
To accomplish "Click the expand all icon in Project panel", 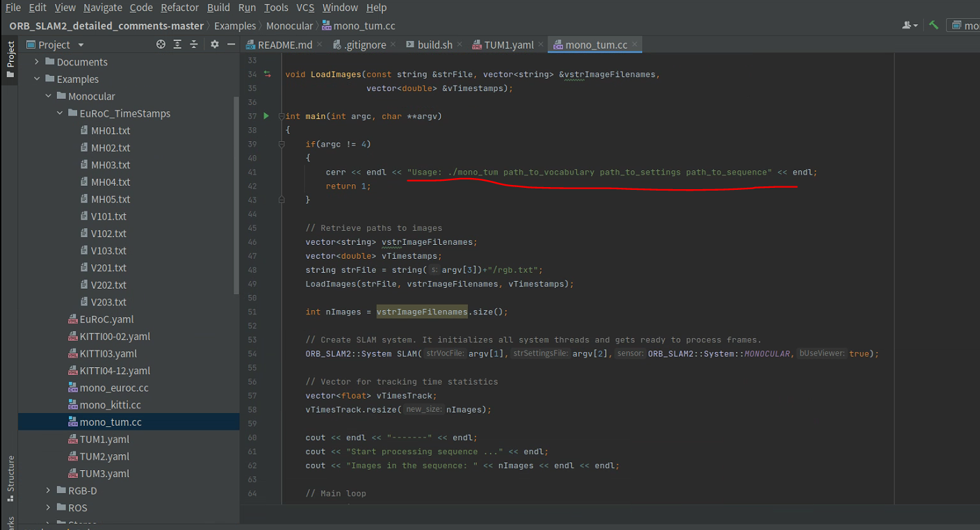I will (177, 45).
